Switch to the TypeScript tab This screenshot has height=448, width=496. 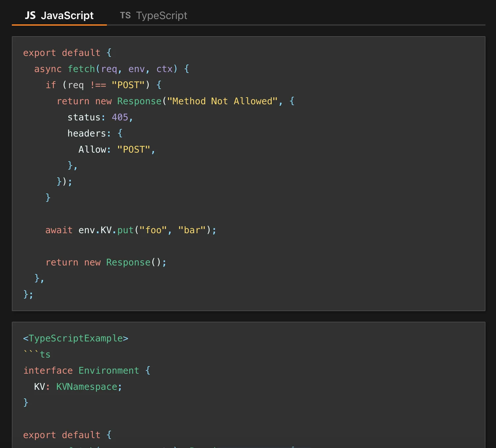point(154,15)
